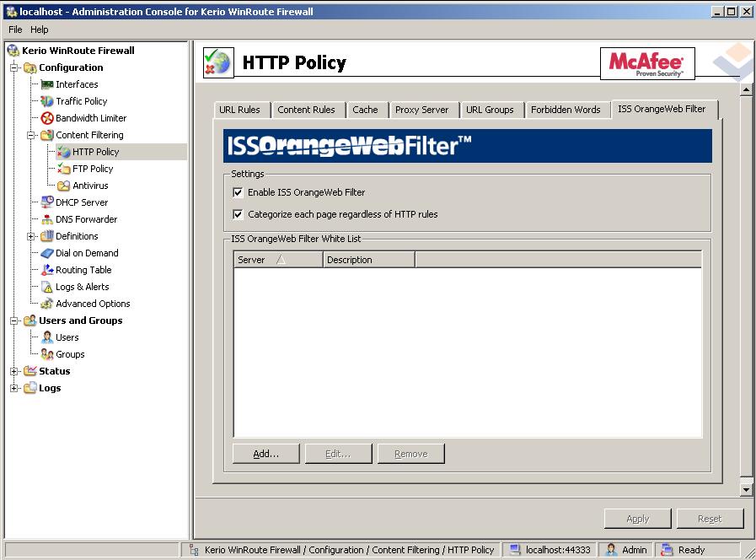Click the Routing Table icon
This screenshot has height=560, width=756.
46,270
